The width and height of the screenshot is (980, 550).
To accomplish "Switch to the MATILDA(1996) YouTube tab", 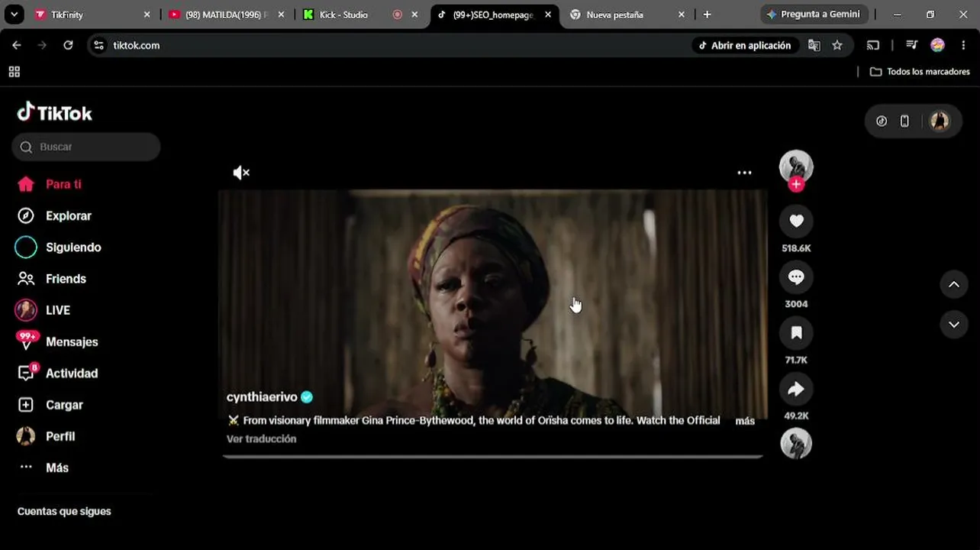I will point(226,15).
